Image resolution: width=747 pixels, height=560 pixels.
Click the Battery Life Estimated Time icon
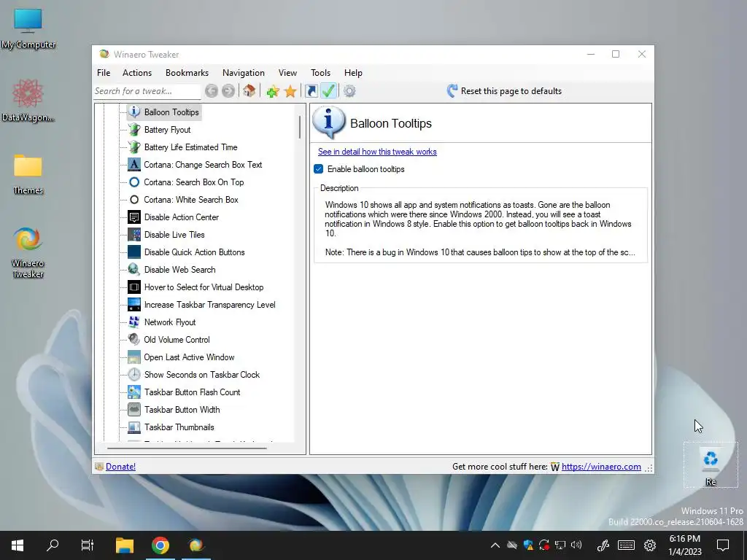pyautogui.click(x=134, y=147)
